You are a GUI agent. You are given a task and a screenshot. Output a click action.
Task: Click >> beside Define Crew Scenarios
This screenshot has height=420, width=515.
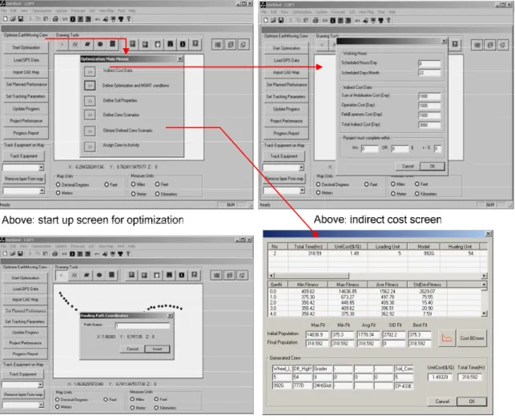coord(90,115)
